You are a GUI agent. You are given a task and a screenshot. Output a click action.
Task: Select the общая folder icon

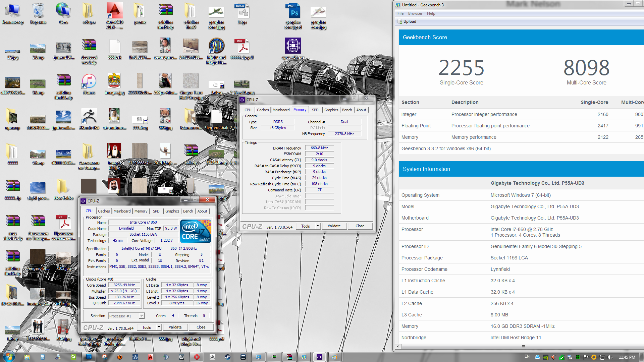[89, 14]
